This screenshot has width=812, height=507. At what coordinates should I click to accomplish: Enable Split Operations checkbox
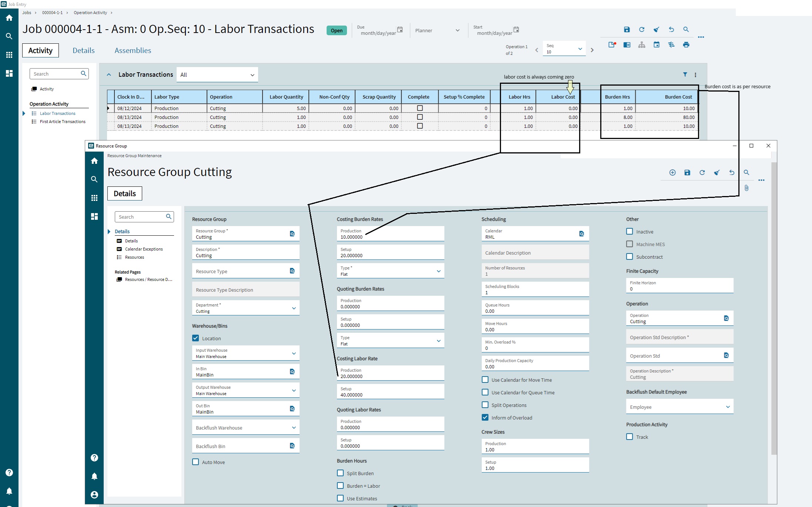pos(485,405)
